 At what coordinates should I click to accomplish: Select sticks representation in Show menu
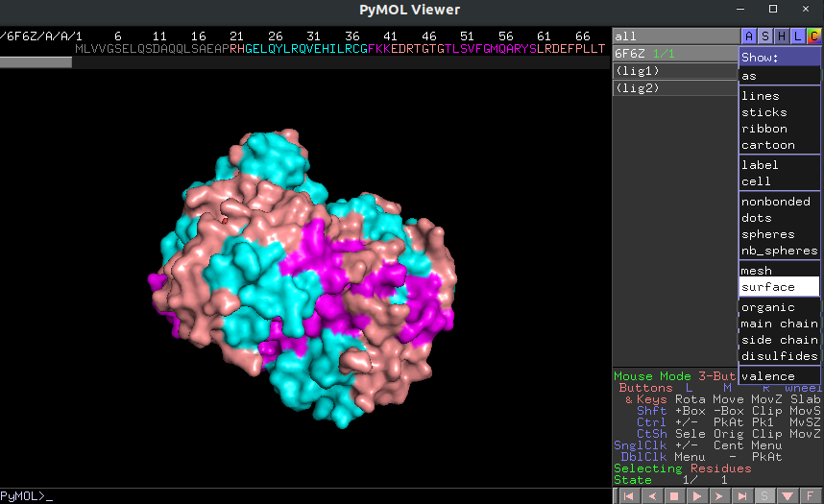[779, 112]
